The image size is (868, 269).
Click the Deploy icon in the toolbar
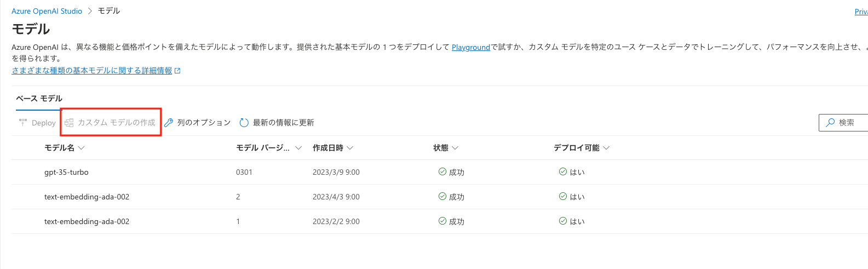[x=23, y=123]
